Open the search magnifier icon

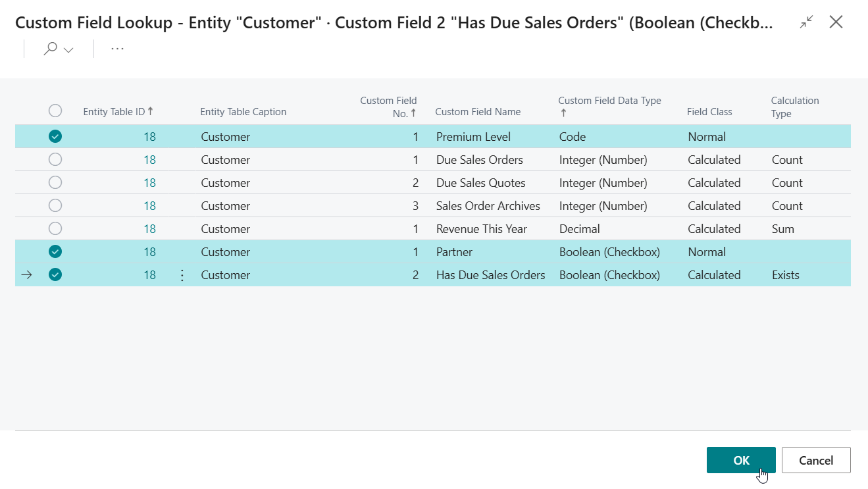click(x=51, y=49)
